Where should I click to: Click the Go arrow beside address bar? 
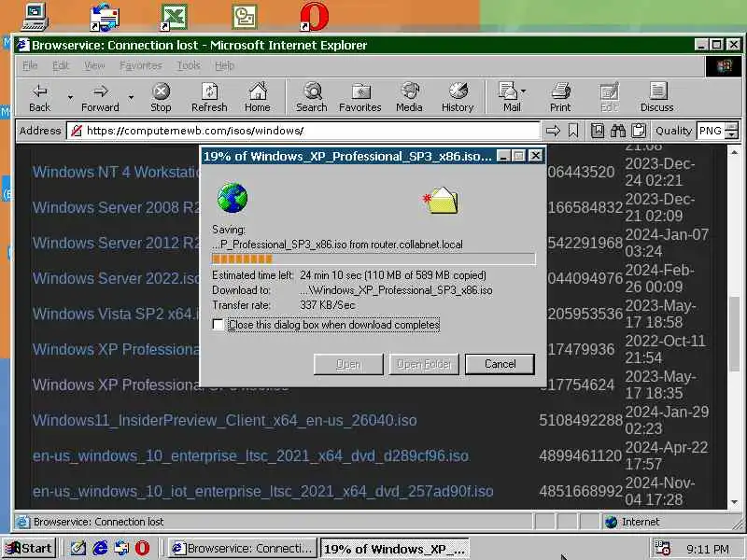(x=553, y=131)
